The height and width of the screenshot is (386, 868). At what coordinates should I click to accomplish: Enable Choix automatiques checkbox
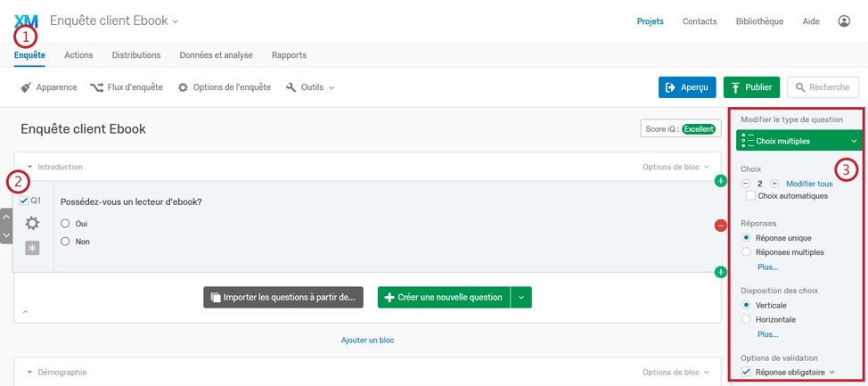[750, 195]
